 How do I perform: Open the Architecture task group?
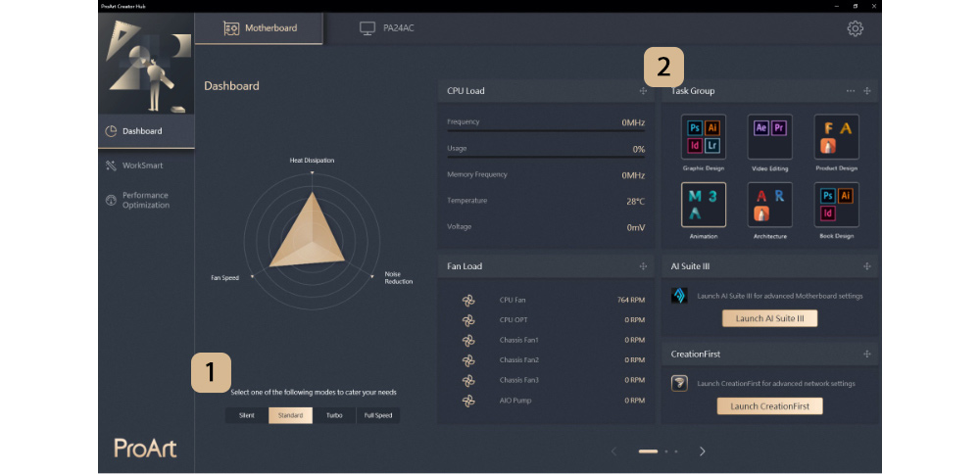click(x=769, y=205)
